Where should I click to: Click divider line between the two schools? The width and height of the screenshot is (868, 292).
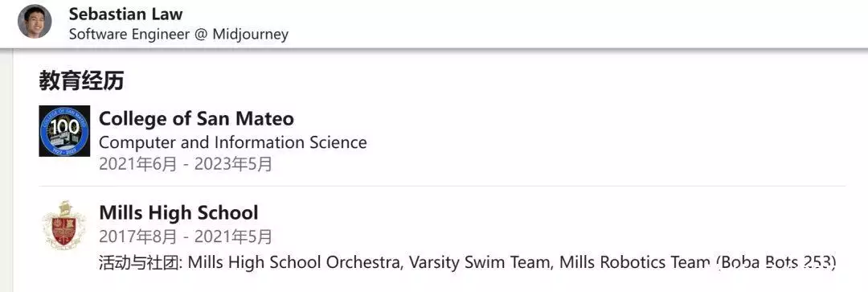[442, 186]
